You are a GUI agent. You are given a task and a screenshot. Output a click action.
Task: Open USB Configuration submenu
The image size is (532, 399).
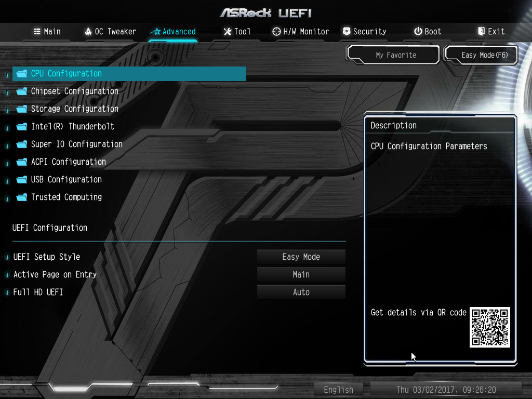66,179
